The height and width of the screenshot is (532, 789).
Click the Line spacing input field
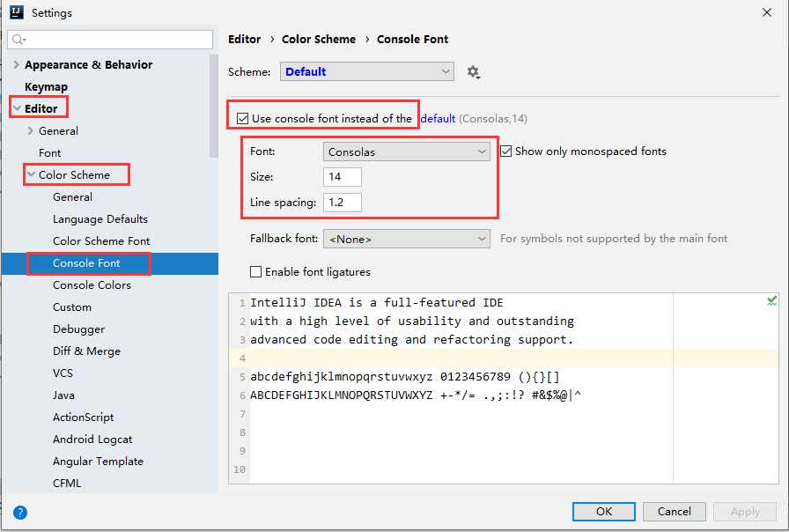[343, 203]
